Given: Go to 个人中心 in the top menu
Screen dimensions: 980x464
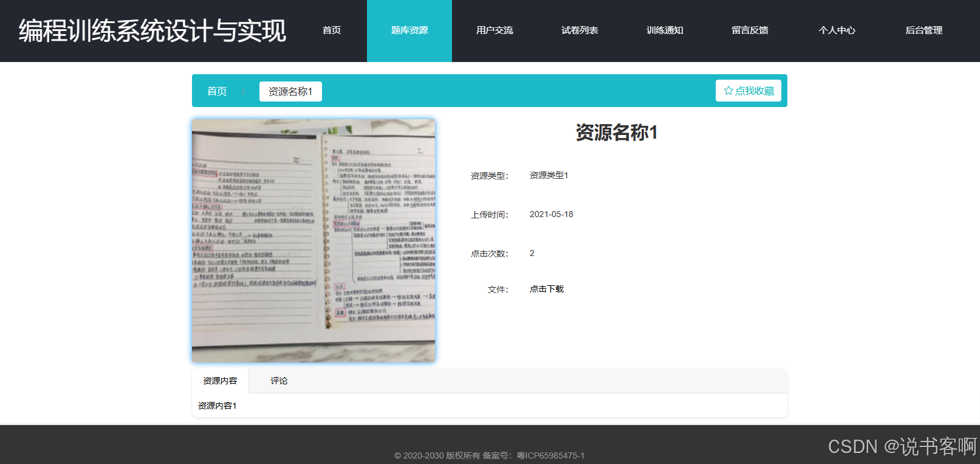Looking at the screenshot, I should pos(837,30).
